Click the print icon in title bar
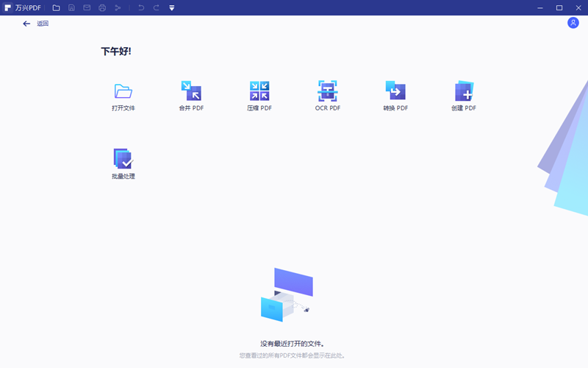This screenshot has height=368, width=588. point(102,7)
